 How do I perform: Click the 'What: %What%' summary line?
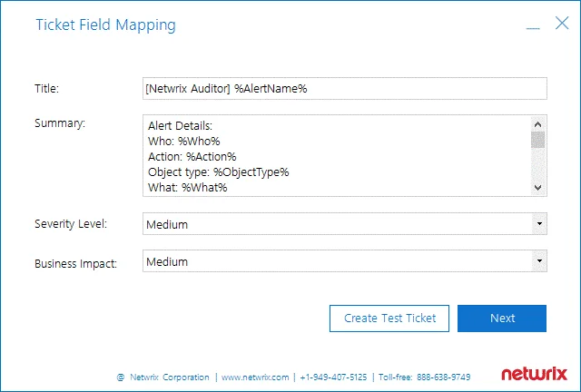(188, 188)
